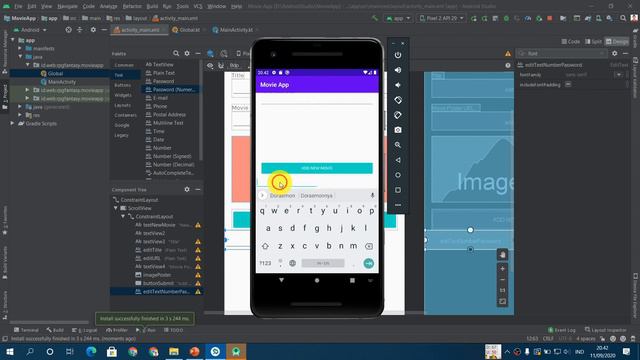
Task: Tap the emulator back triangle in the side toolbar
Action: pyautogui.click(x=398, y=160)
